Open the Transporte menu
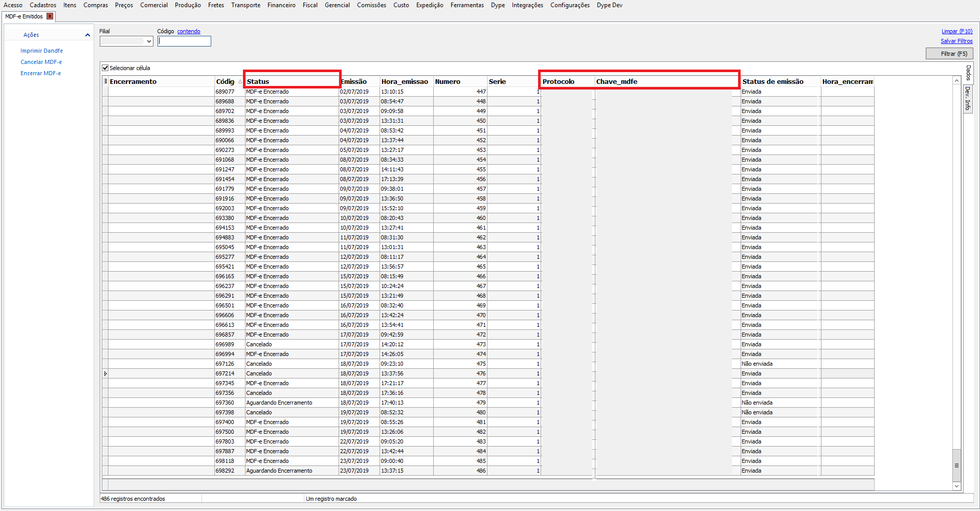The width and height of the screenshot is (980, 511). [246, 5]
